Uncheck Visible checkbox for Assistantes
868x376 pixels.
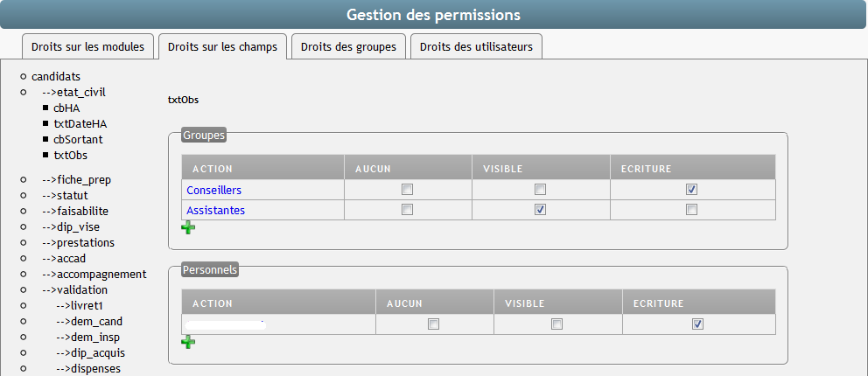541,210
